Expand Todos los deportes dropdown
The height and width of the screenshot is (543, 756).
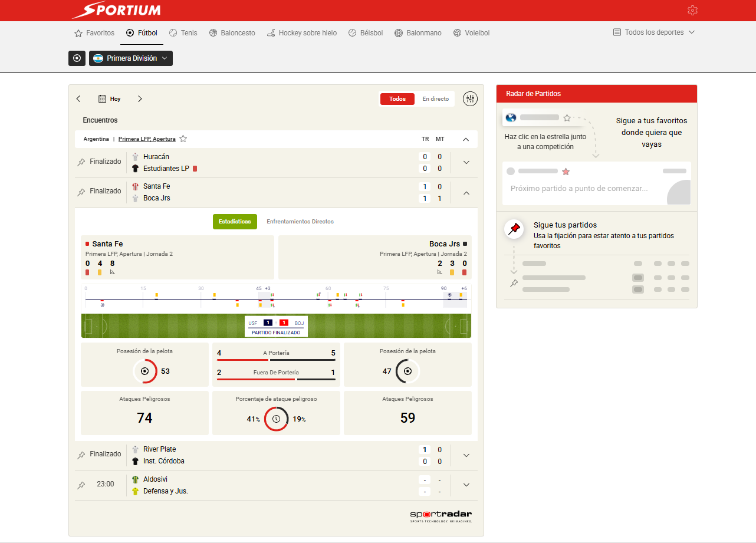[x=654, y=32]
